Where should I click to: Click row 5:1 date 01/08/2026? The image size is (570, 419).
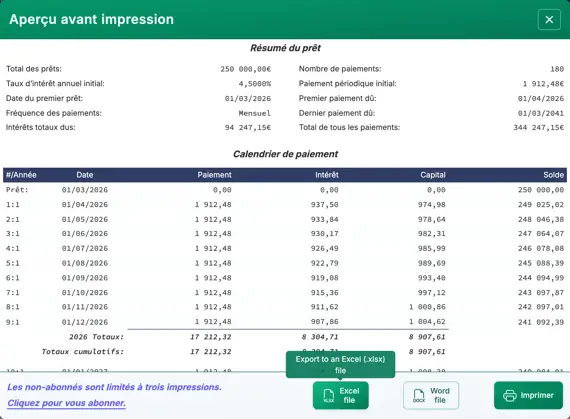coord(85,263)
